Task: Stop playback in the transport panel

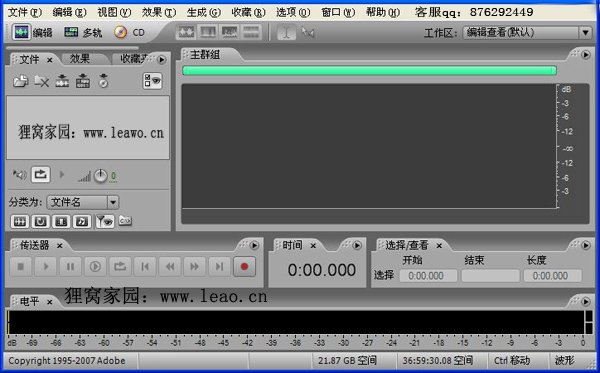Action: 21,266
